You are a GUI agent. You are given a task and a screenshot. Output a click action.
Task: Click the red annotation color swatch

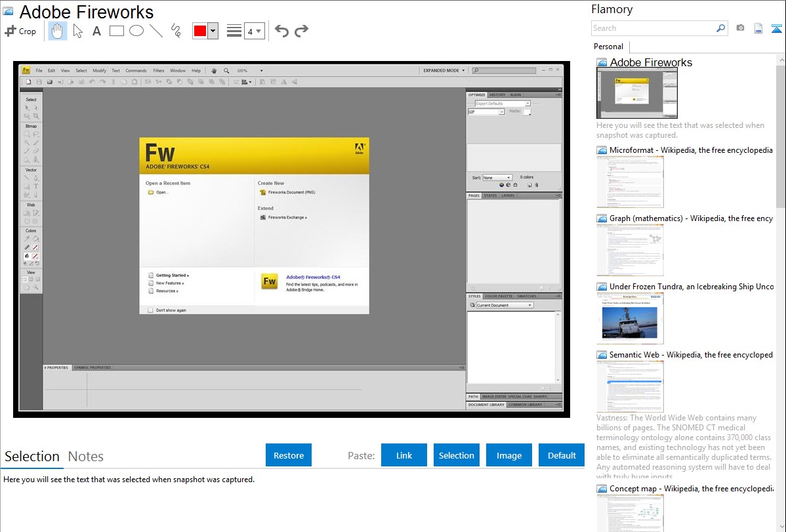(200, 31)
